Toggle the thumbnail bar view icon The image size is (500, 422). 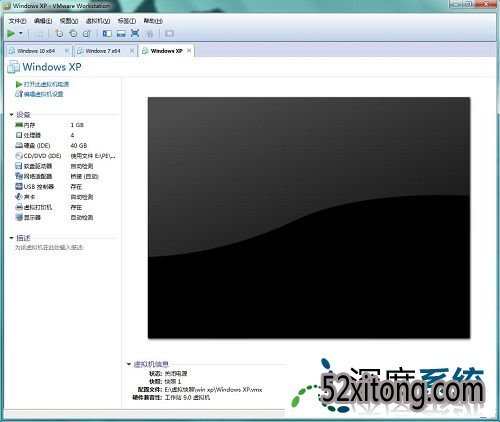(121, 33)
